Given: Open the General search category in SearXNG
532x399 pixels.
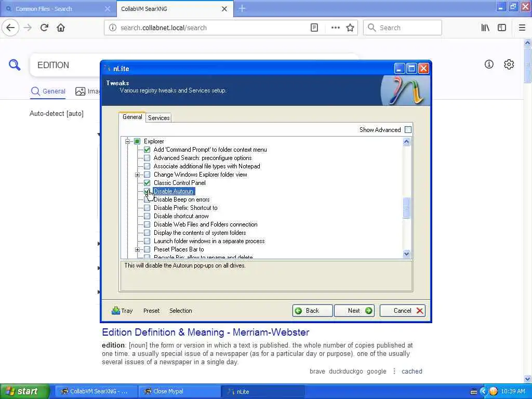Looking at the screenshot, I should [48, 91].
